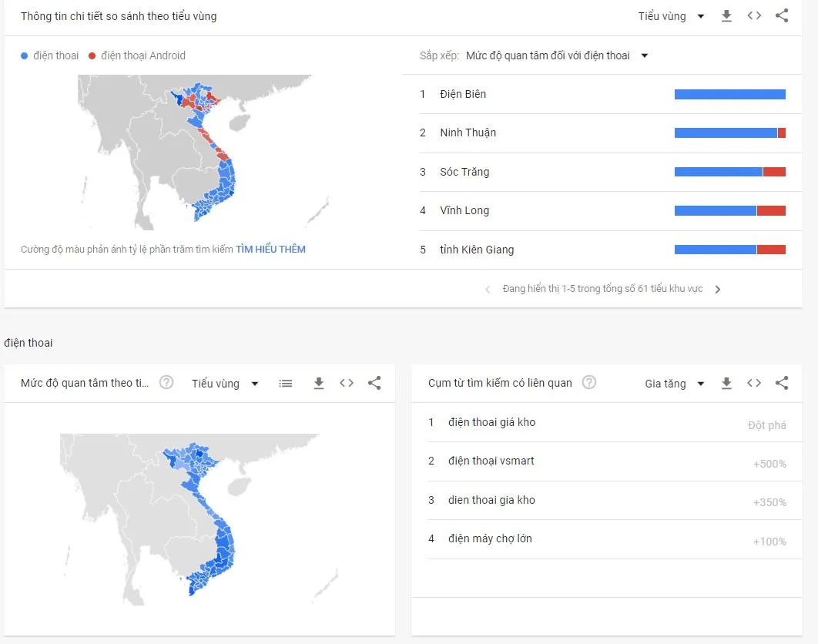Go to next page of subregions
Image resolution: width=818 pixels, height=644 pixels.
click(718, 290)
